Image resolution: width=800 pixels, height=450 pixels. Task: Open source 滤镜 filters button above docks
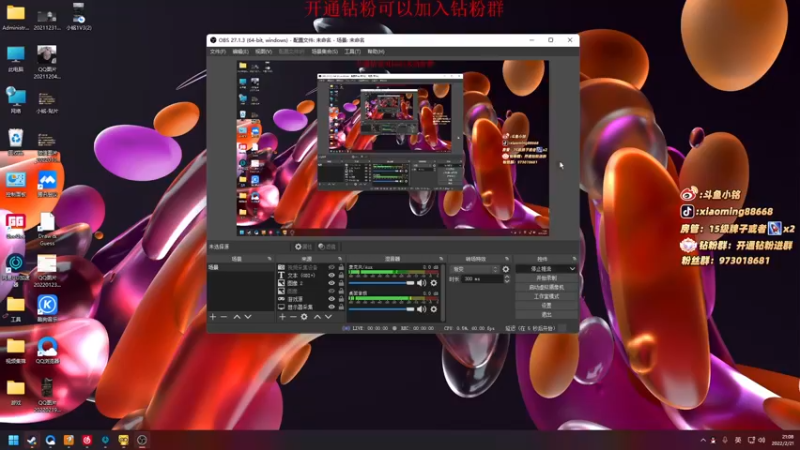click(x=327, y=246)
